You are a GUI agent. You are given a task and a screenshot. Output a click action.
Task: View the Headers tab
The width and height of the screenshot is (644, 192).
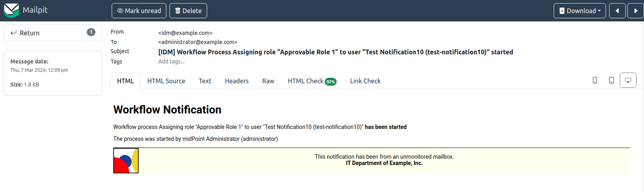click(x=236, y=81)
